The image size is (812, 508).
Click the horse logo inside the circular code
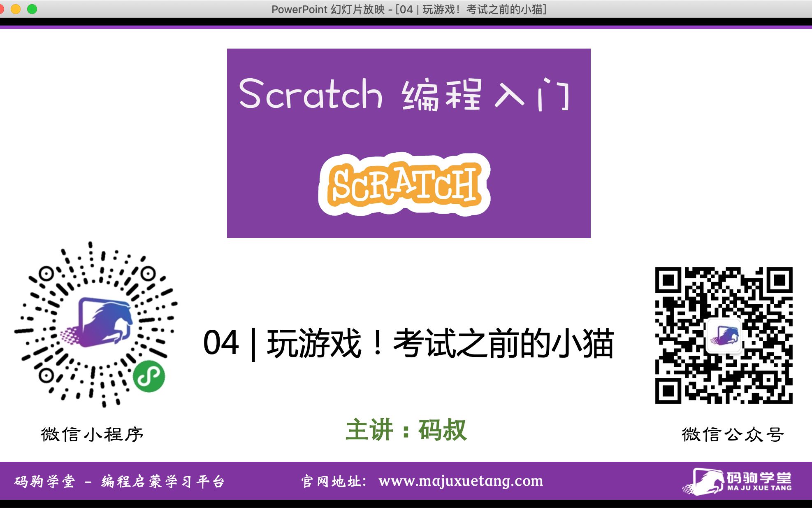[x=103, y=322]
